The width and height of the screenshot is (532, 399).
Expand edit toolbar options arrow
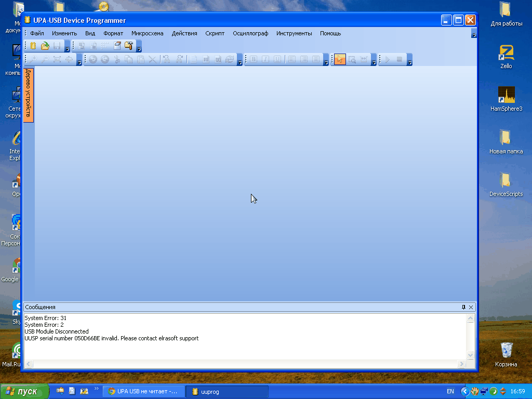[x=240, y=60]
